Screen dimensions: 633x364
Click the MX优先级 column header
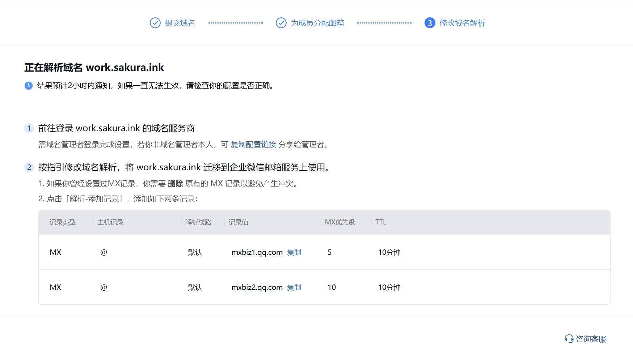340,222
